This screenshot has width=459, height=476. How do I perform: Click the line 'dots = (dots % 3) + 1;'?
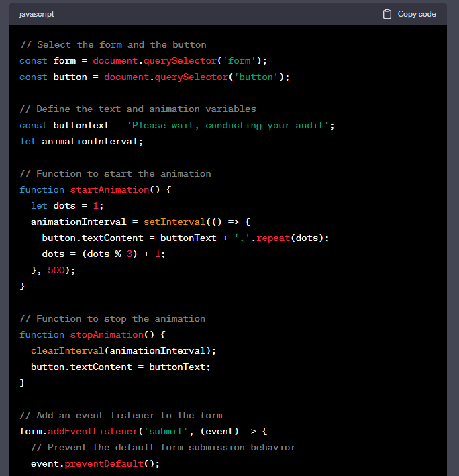click(103, 254)
